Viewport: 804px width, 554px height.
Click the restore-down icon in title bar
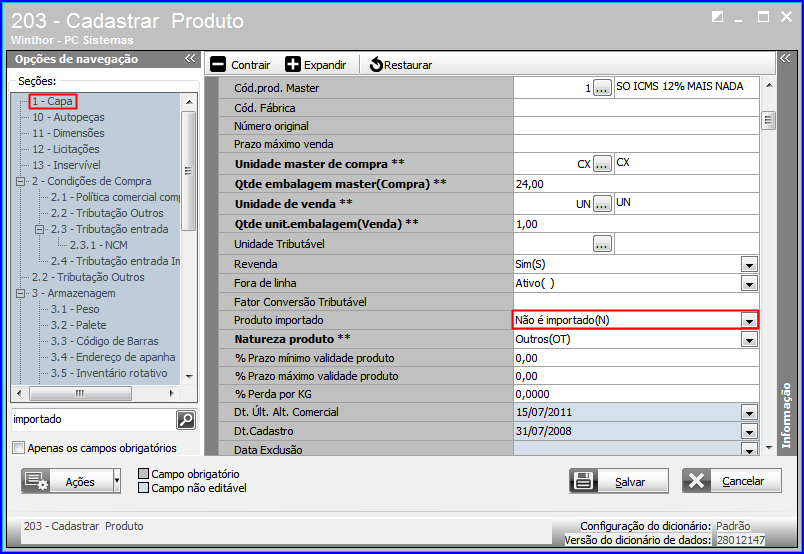[717, 17]
